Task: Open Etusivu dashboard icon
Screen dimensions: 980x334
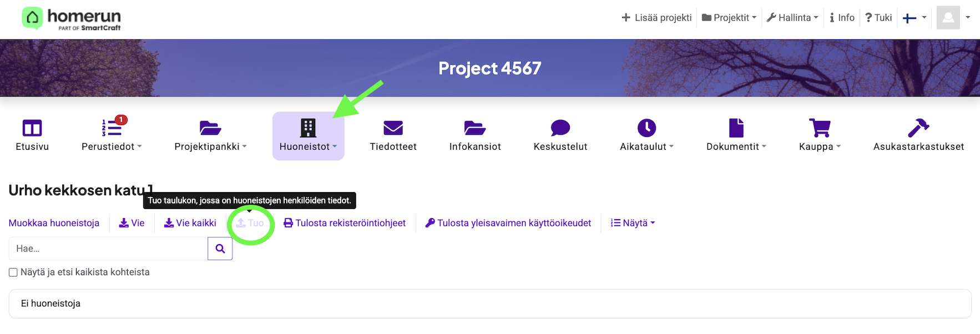Action: point(32,129)
